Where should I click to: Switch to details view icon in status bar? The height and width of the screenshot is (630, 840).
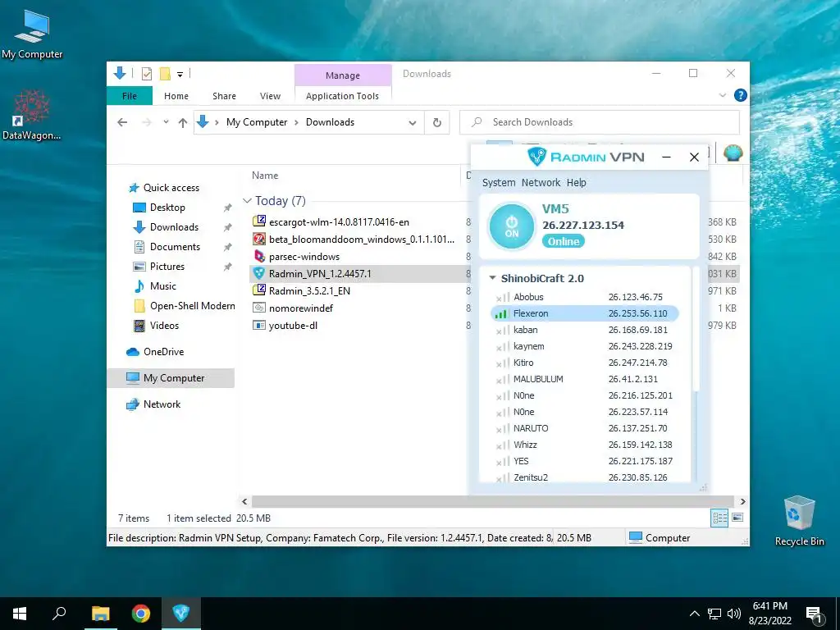click(x=719, y=518)
